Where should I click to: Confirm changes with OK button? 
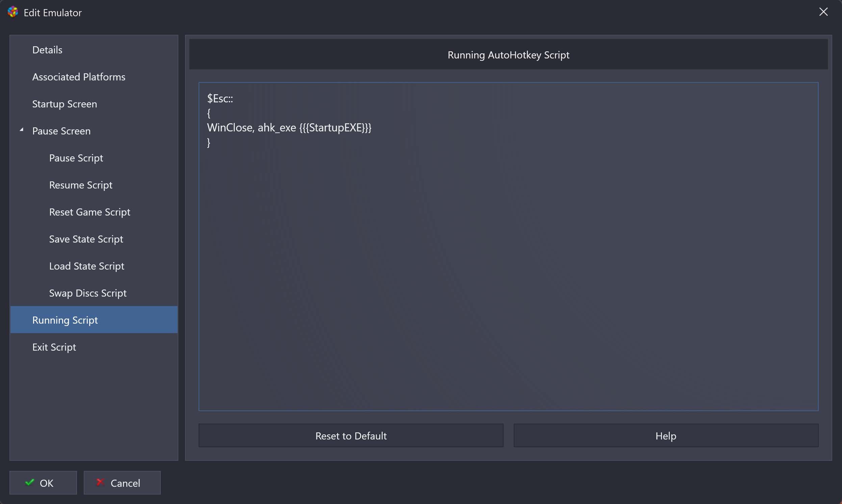43,483
